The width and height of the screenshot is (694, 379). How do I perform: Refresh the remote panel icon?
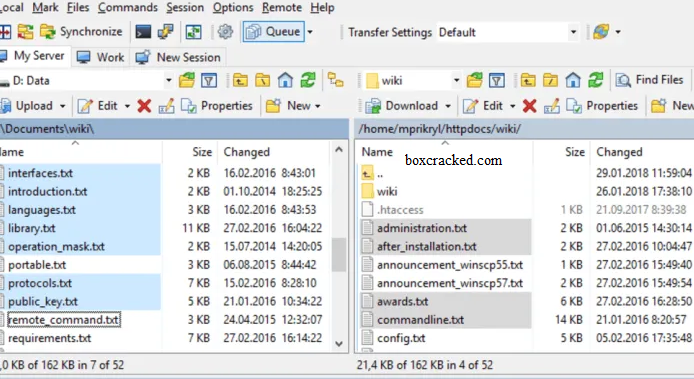(596, 81)
